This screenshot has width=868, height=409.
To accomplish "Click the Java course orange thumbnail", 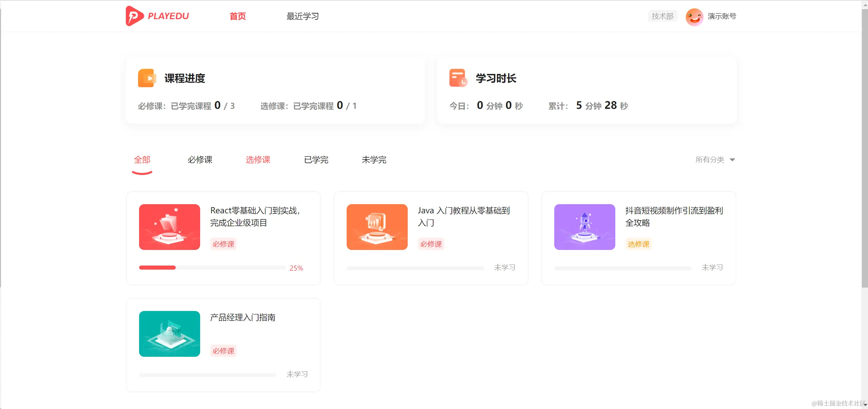I will point(377,227).
